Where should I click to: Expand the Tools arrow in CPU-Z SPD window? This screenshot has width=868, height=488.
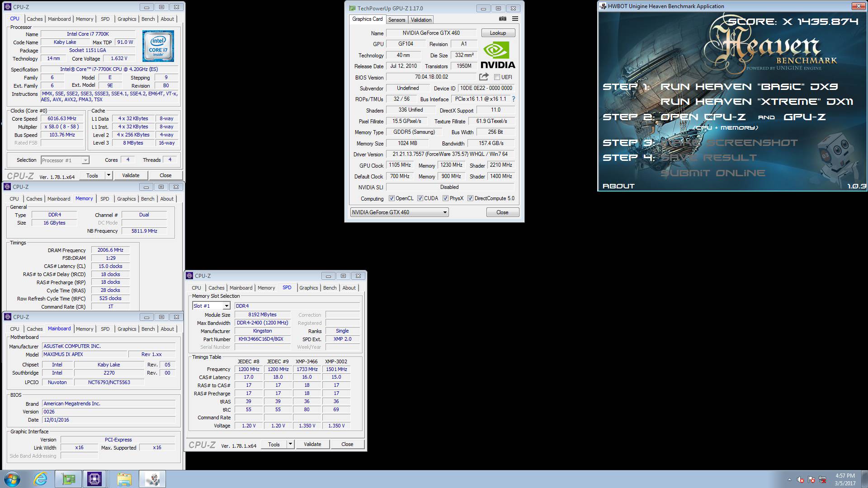290,444
